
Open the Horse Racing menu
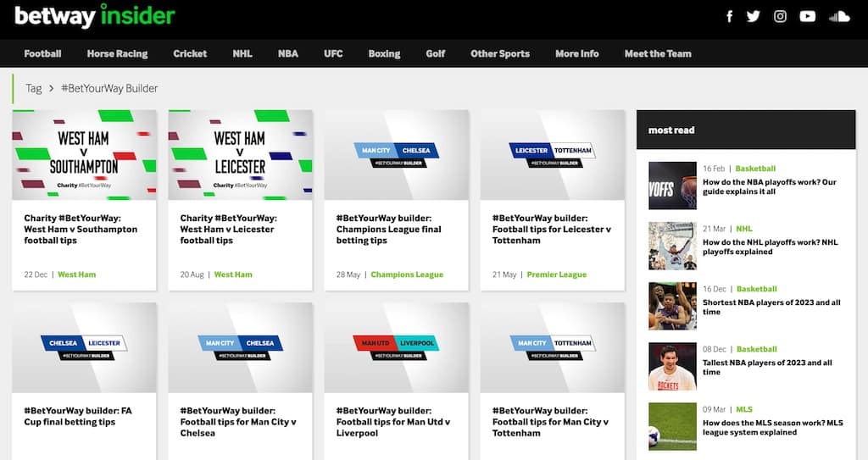[x=117, y=53]
